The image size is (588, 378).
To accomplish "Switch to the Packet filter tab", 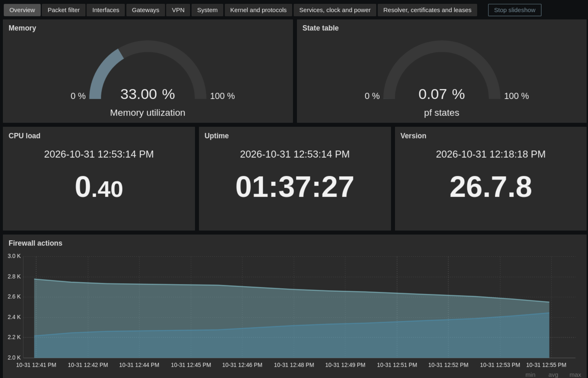I will tap(64, 10).
